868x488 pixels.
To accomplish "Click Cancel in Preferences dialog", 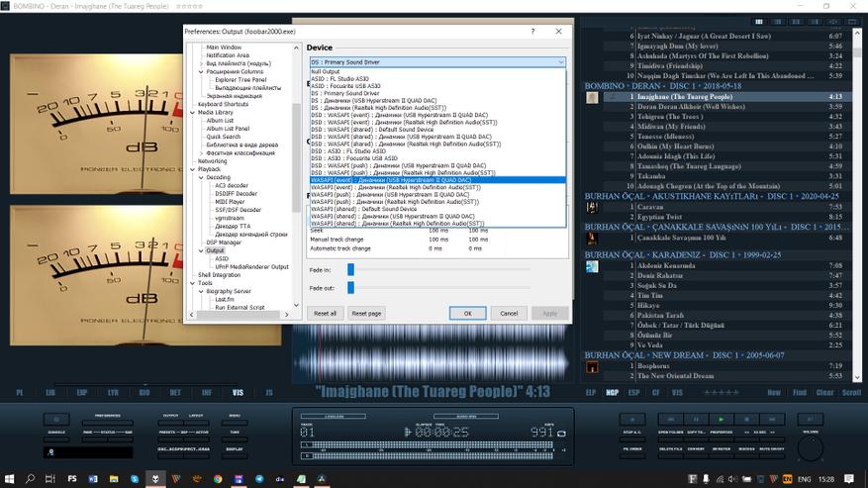I will 509,314.
